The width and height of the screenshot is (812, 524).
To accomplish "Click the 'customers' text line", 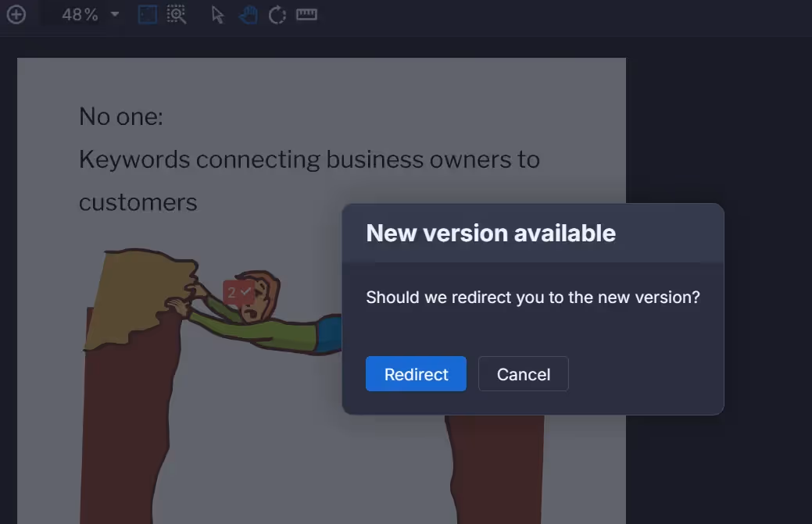I will [138, 202].
